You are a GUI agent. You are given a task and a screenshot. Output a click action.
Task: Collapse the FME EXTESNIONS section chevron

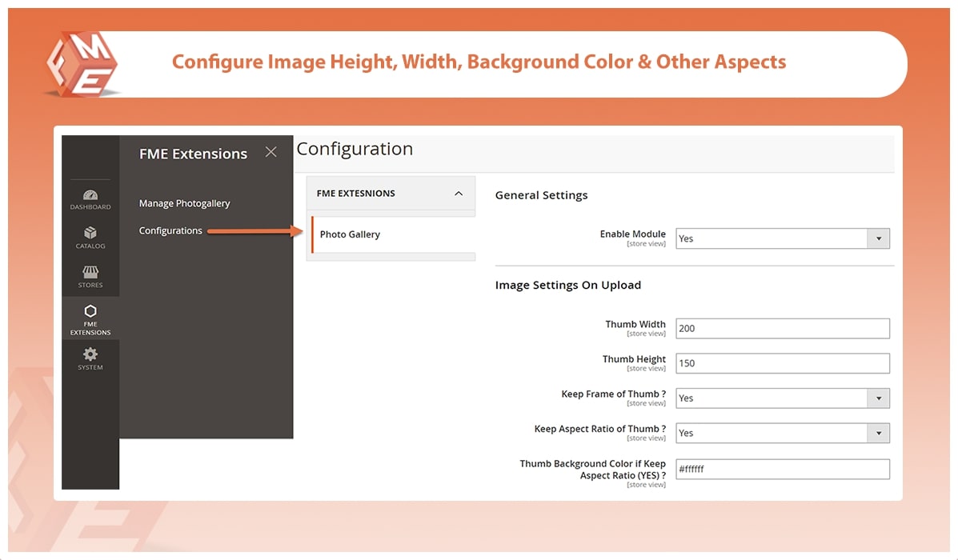tap(459, 194)
